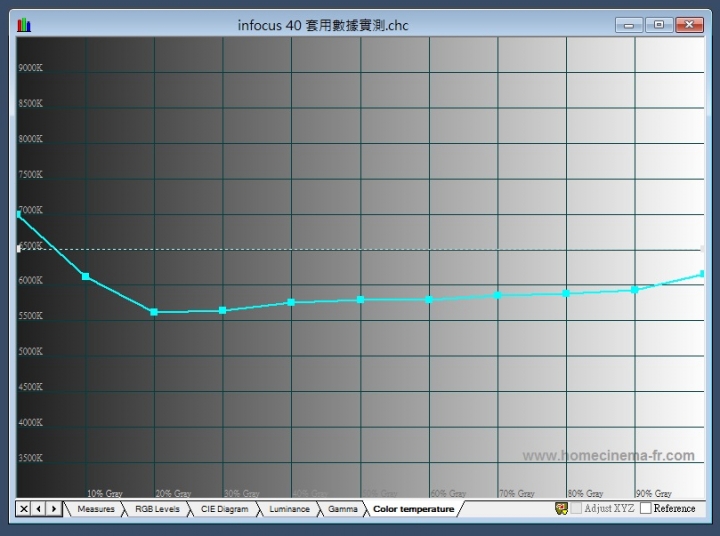Click the 50% Gray data point on curve
Image resolution: width=720 pixels, height=536 pixels.
360,299
